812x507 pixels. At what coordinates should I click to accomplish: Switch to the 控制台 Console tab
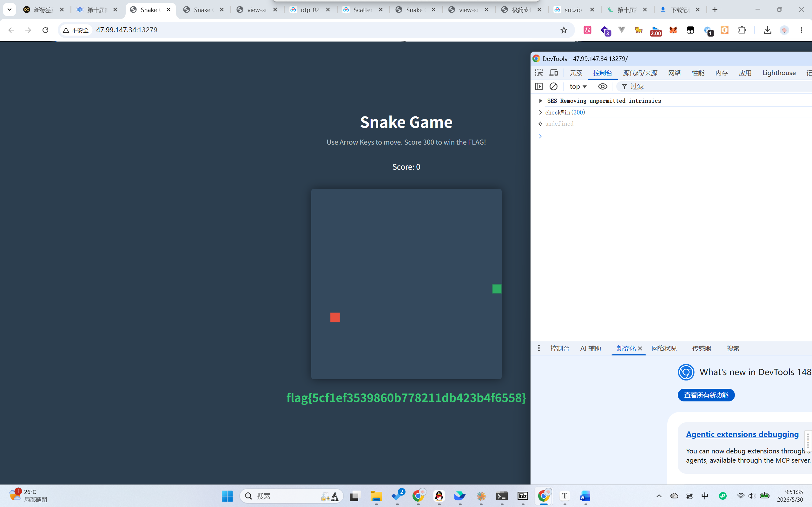(x=603, y=73)
